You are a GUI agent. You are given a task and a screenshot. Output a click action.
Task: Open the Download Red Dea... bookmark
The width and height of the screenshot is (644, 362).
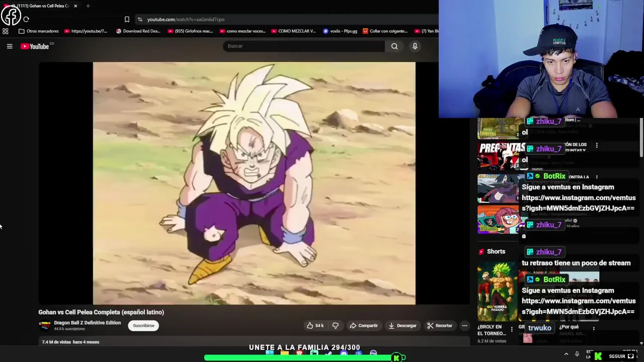point(138,31)
